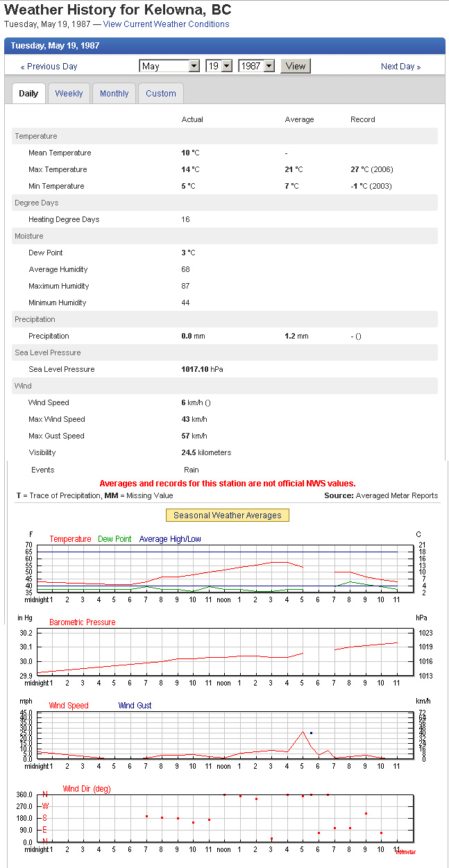This screenshot has height=868, width=449.
Task: Click the Barometric Pressure chart label
Action: point(82,622)
